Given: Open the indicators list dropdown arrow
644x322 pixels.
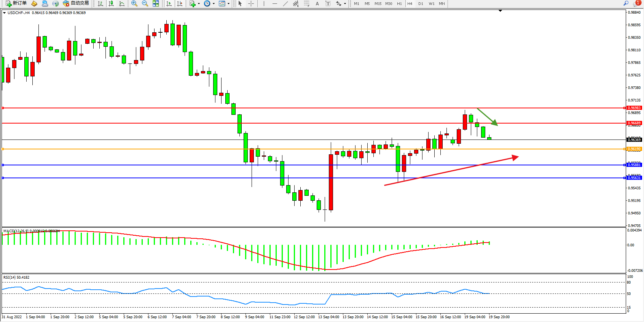Looking at the screenshot, I should pyautogui.click(x=199, y=4).
